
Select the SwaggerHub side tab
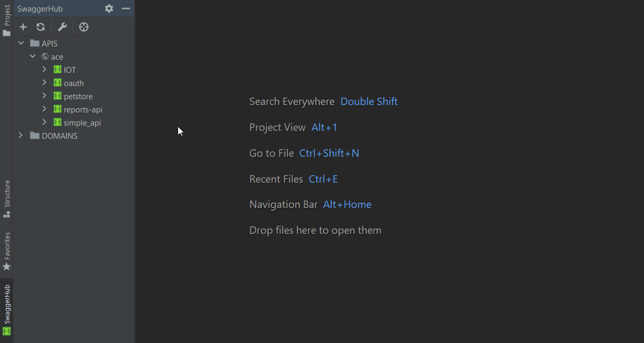coord(7,310)
